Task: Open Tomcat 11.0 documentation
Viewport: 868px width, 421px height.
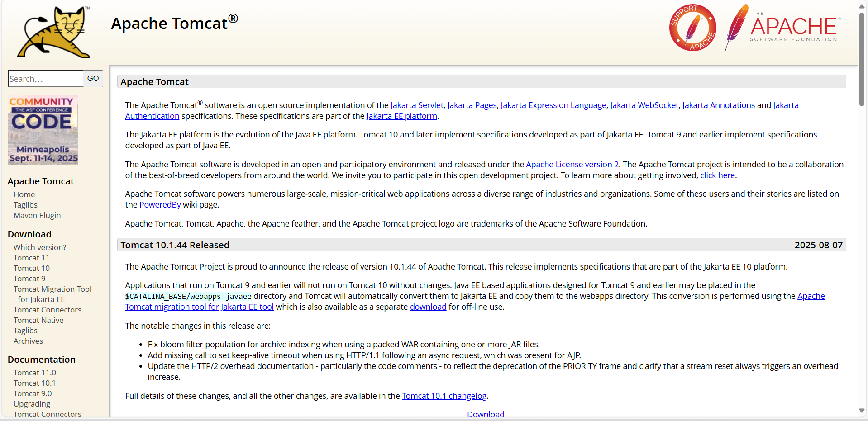Action: point(35,373)
